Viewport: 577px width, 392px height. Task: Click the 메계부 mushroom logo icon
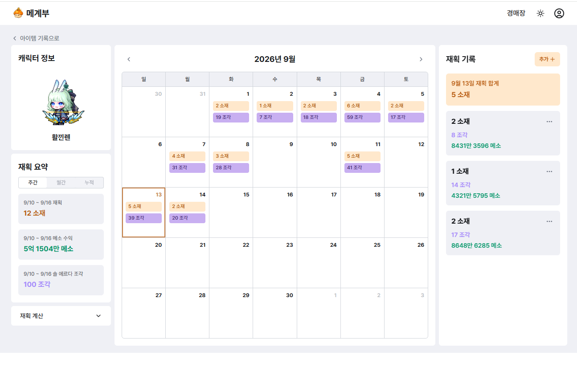click(18, 13)
